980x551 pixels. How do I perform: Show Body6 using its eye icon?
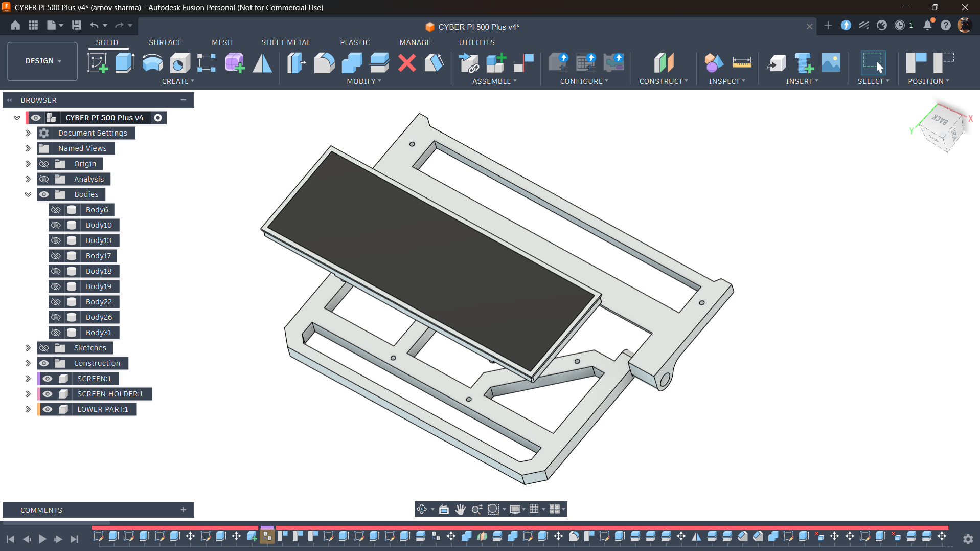(56, 210)
